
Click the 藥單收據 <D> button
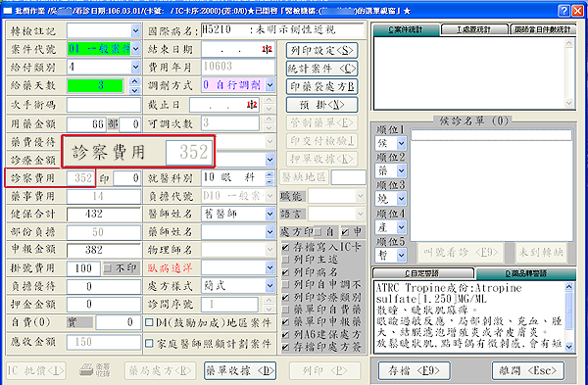(240, 370)
